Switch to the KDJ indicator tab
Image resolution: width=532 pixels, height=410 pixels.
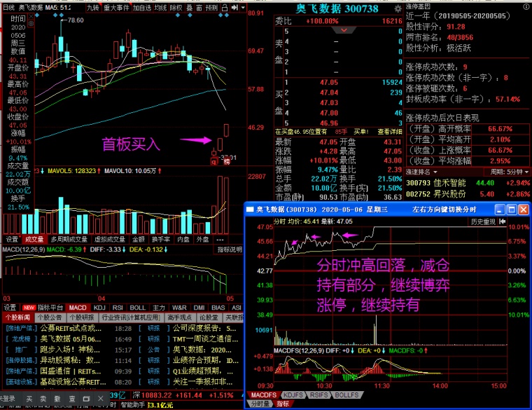pyautogui.click(x=99, y=308)
